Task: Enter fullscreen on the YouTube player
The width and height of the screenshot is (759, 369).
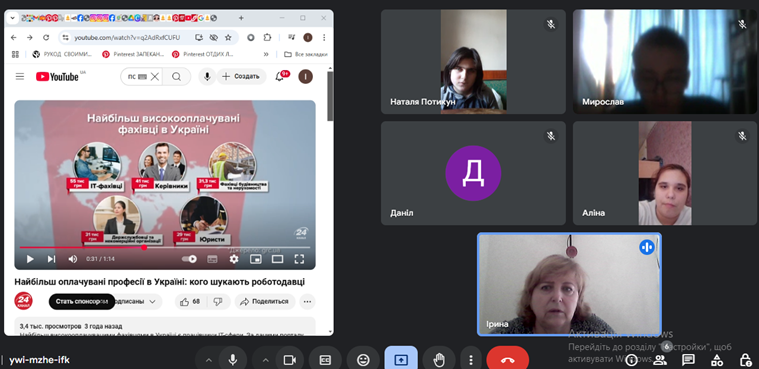Action: click(299, 259)
